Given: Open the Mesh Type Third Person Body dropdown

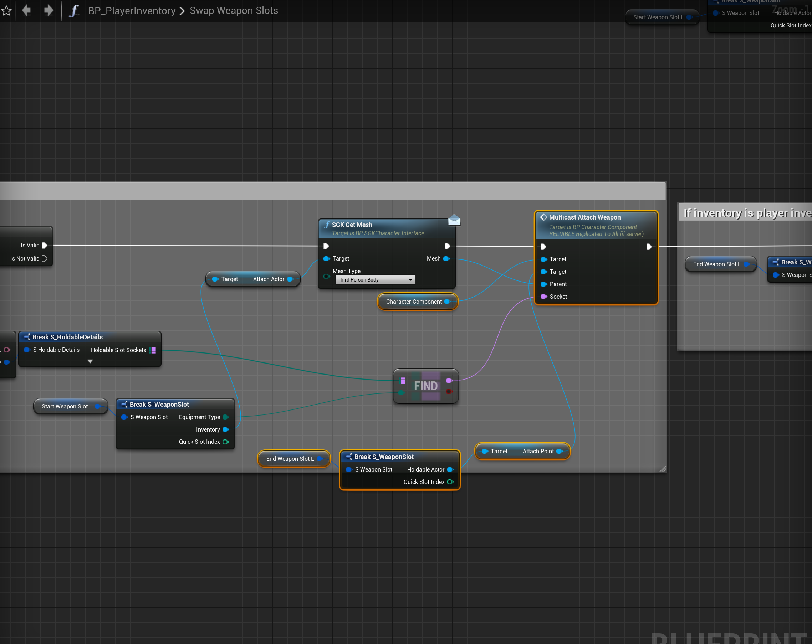Looking at the screenshot, I should click(375, 280).
